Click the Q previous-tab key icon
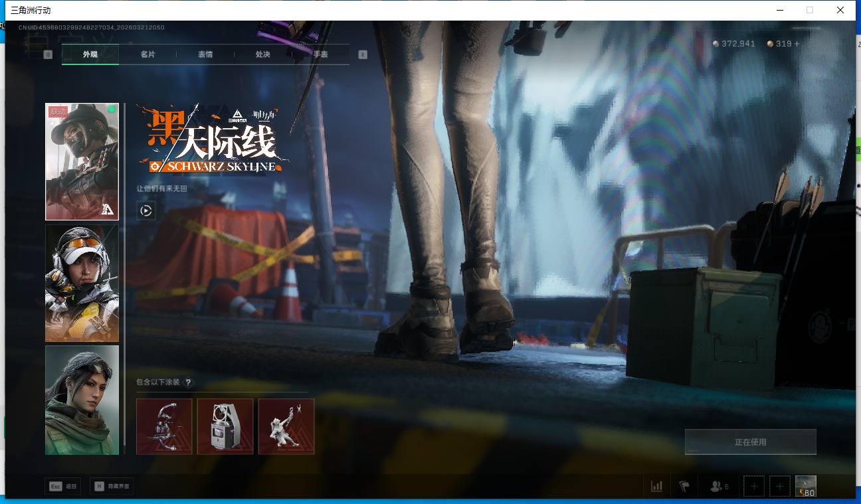The height and width of the screenshot is (504, 861). click(x=48, y=54)
